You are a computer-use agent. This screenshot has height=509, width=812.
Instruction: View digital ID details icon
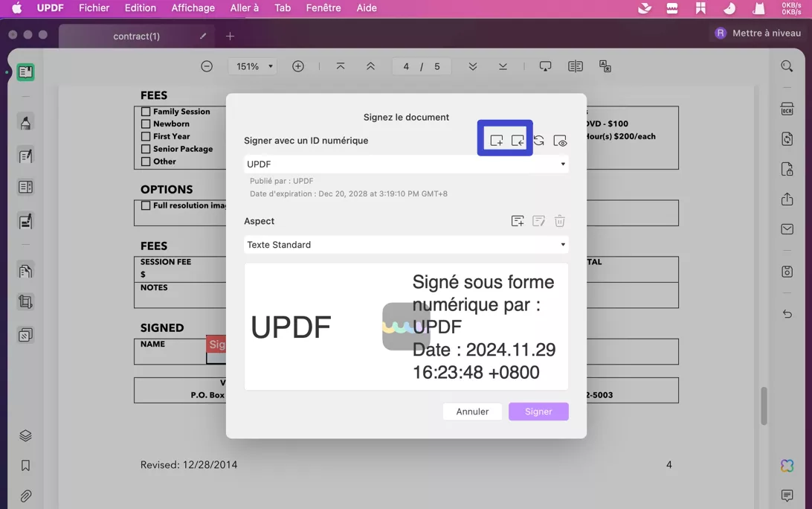pyautogui.click(x=560, y=141)
